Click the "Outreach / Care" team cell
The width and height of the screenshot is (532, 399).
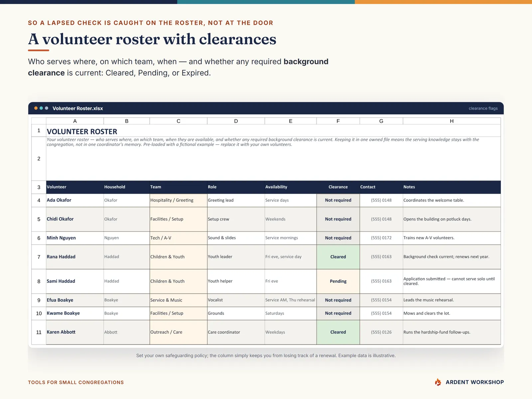point(179,332)
